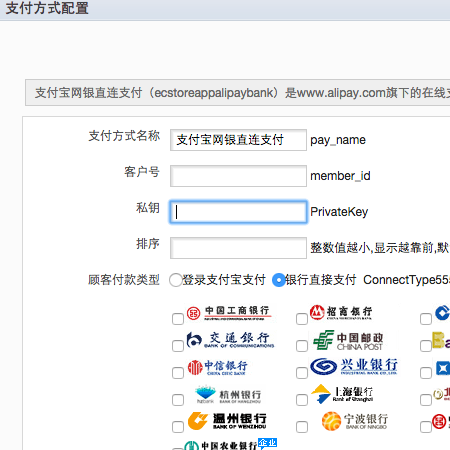Check the box beside 兴业银行
Viewport: 450px width, 450px height.
302,373
